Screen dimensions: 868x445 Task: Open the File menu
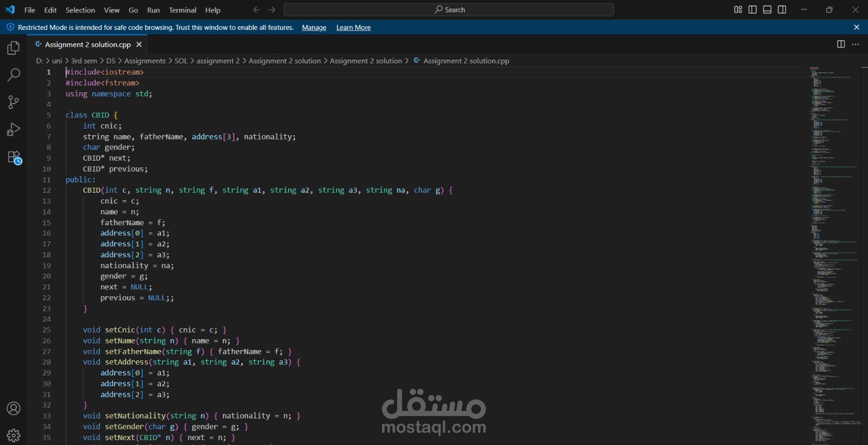tap(30, 10)
